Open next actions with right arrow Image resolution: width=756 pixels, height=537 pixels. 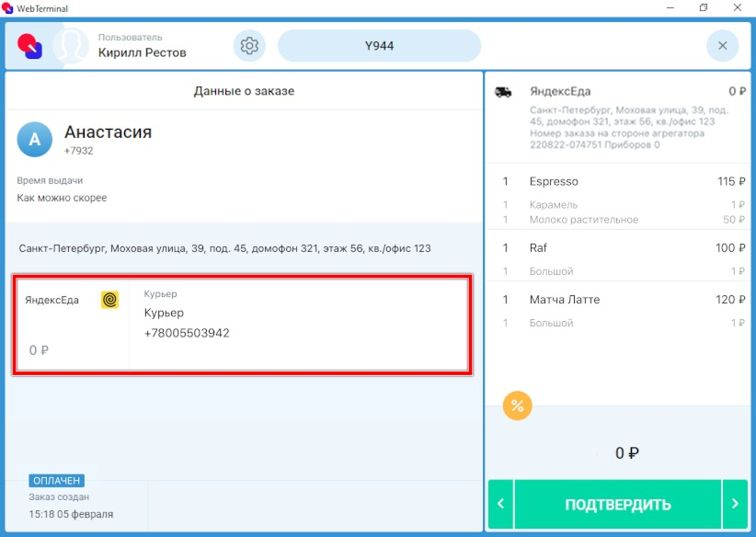tap(735, 504)
